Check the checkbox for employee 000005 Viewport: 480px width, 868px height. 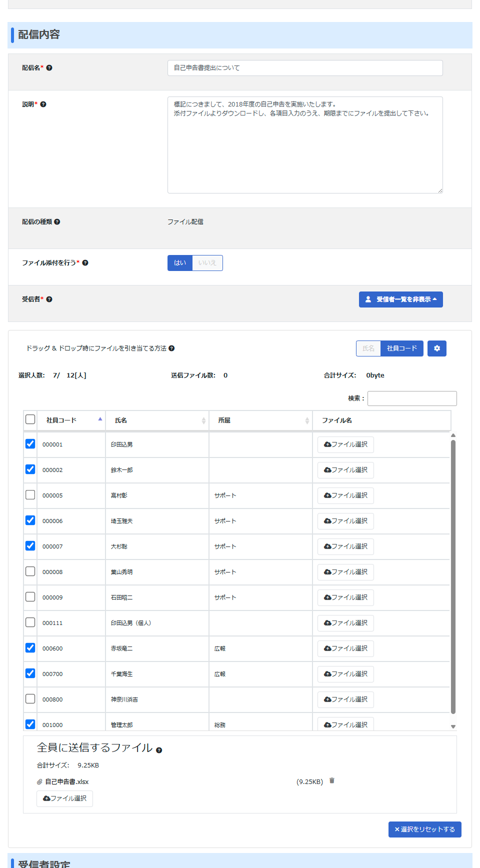point(30,495)
